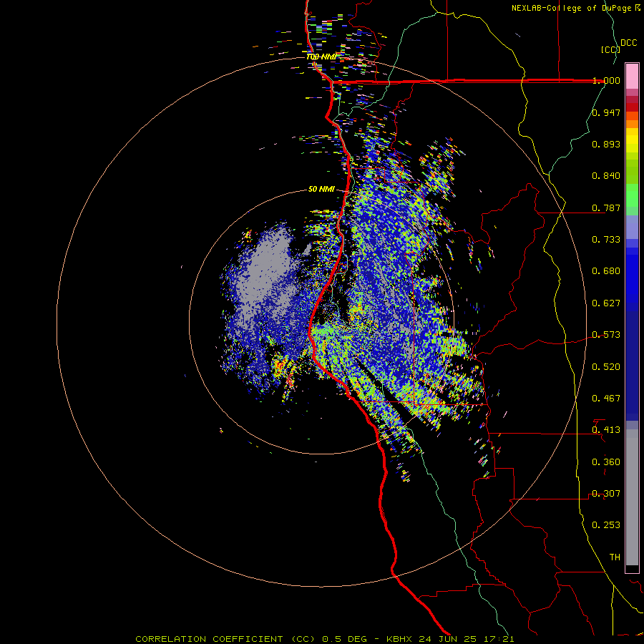Viewport: 644px width, 644px height.
Task: Click the 50 NMI range ring label
Action: [321, 190]
